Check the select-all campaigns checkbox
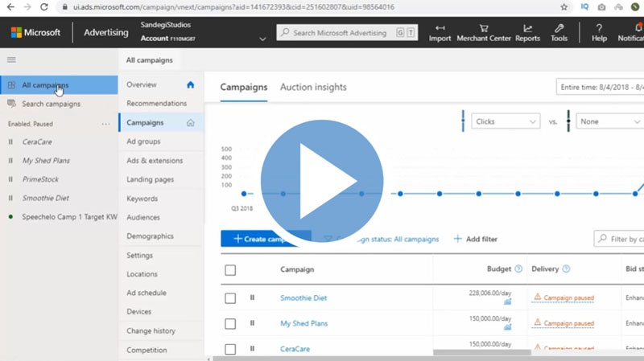This screenshot has width=644, height=361. 230,270
